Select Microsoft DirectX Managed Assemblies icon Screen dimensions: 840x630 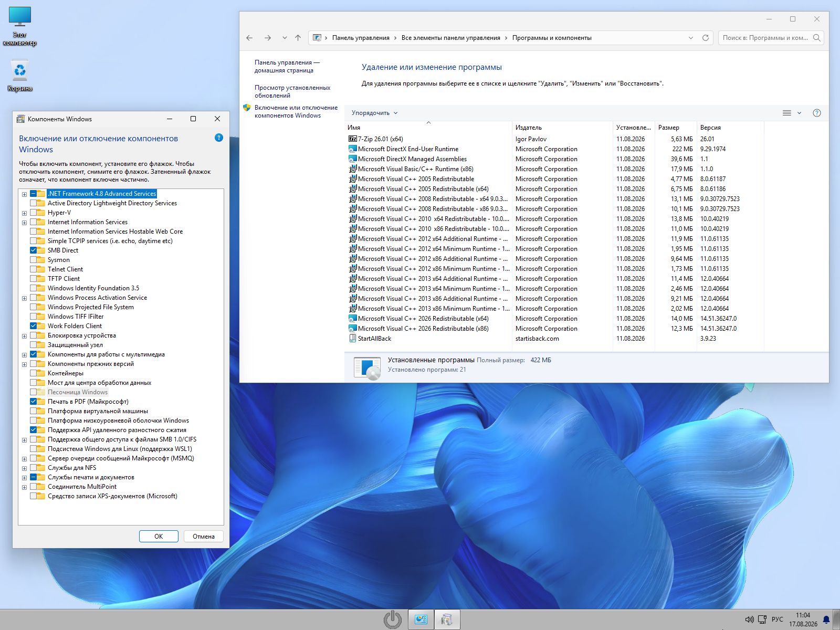click(353, 159)
